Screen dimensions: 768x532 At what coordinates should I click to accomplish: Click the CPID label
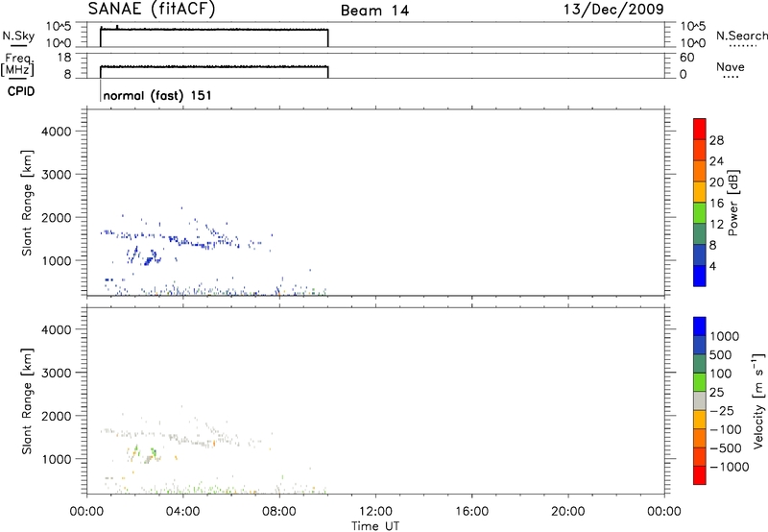pyautogui.click(x=21, y=91)
